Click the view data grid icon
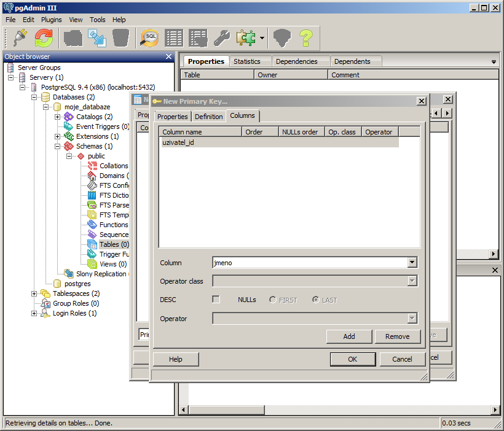The height and width of the screenshot is (431, 504). click(x=174, y=38)
